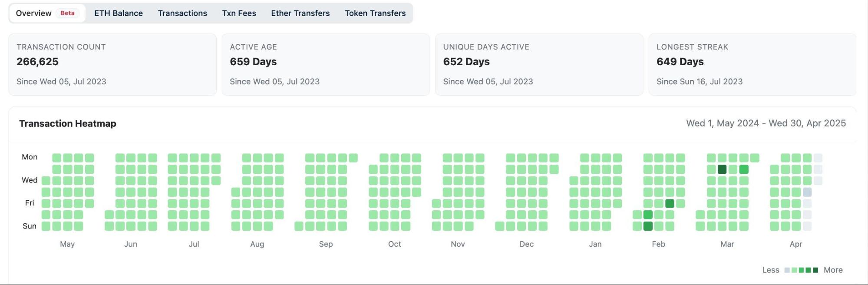Click the May month label under heatmap
The height and width of the screenshot is (285, 868).
(67, 244)
